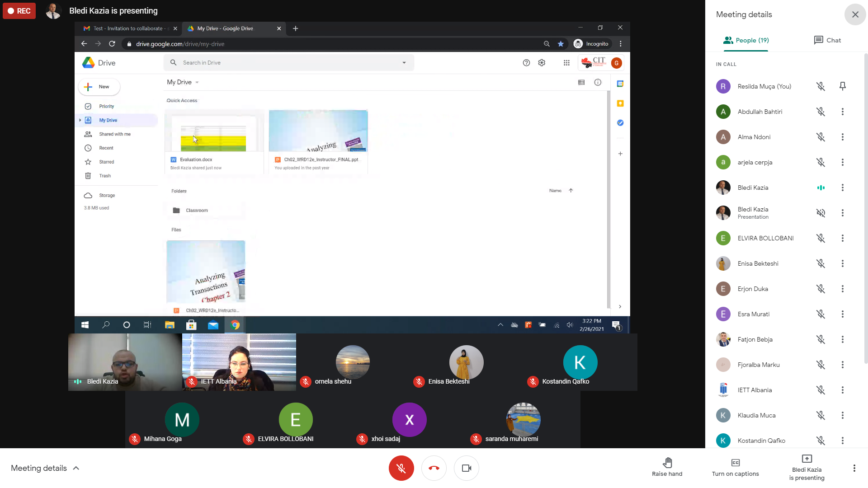This screenshot has height=488, width=868.
Task: Click the red leave call button
Action: [x=434, y=468]
